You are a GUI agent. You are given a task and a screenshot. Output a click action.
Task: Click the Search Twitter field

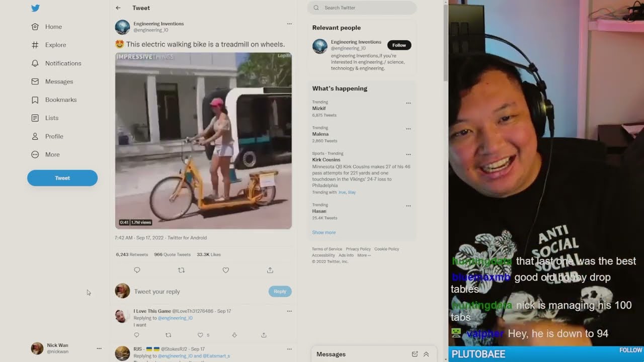click(x=362, y=8)
